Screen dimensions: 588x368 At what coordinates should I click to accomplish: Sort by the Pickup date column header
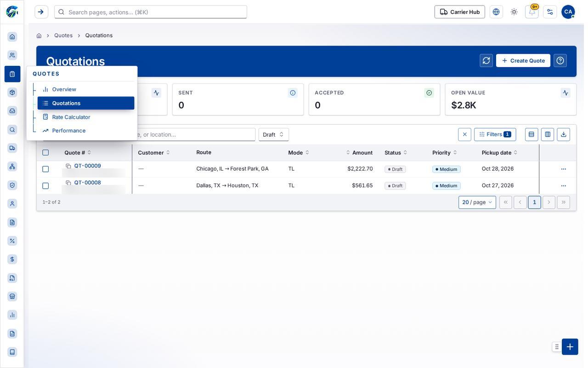[x=500, y=153]
